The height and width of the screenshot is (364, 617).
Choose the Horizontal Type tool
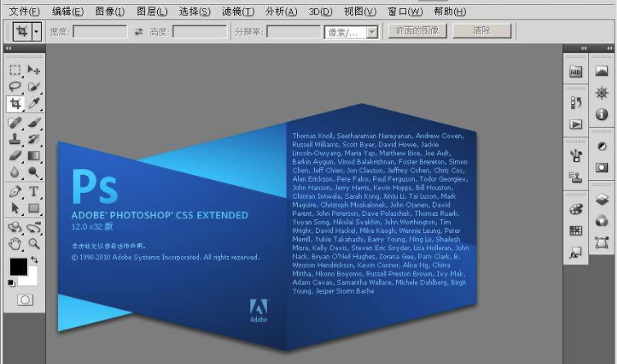tap(34, 191)
